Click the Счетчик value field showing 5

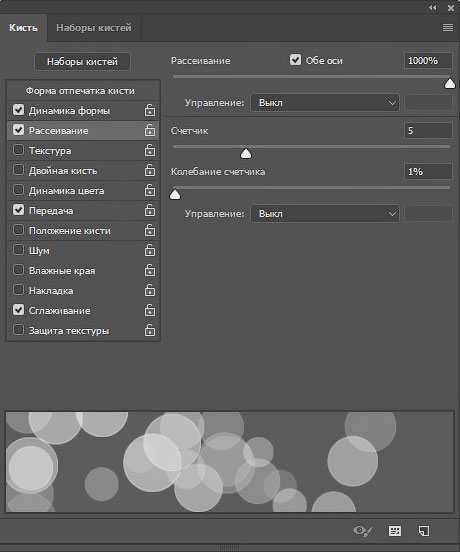click(x=428, y=131)
